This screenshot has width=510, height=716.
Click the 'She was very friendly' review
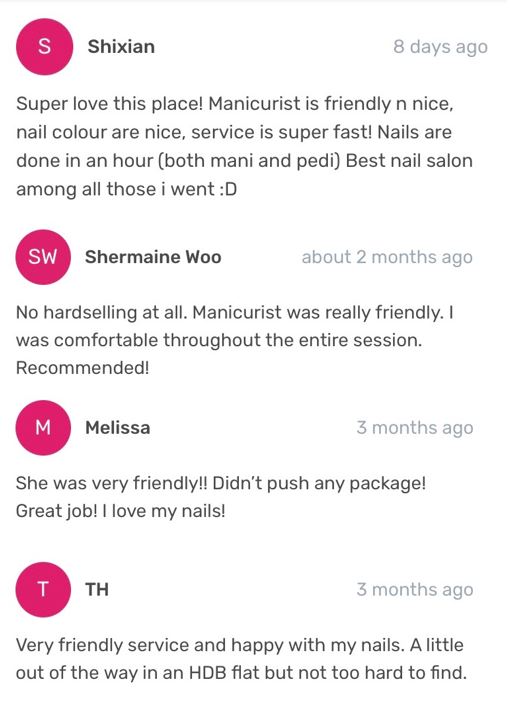[x=221, y=497]
